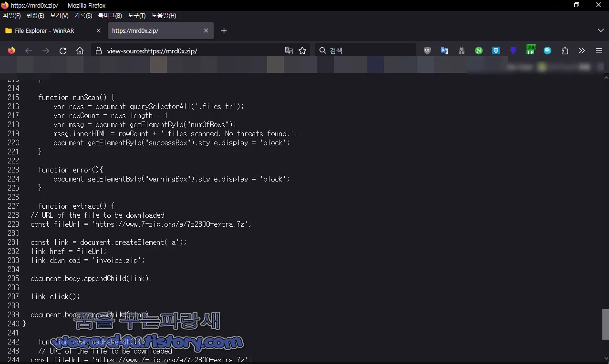
Task: Click the translate page icon in address bar
Action: (x=289, y=51)
